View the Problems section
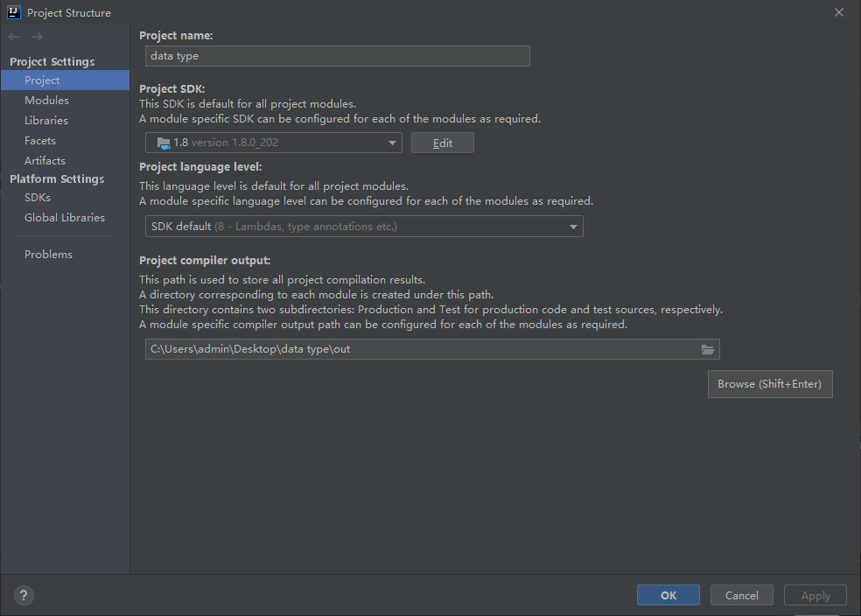The image size is (861, 616). pos(48,255)
